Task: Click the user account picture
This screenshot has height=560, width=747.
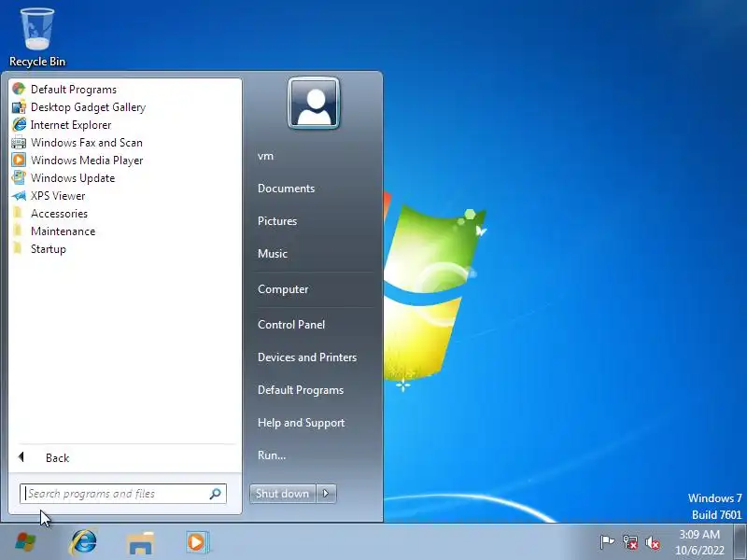Action: click(314, 104)
